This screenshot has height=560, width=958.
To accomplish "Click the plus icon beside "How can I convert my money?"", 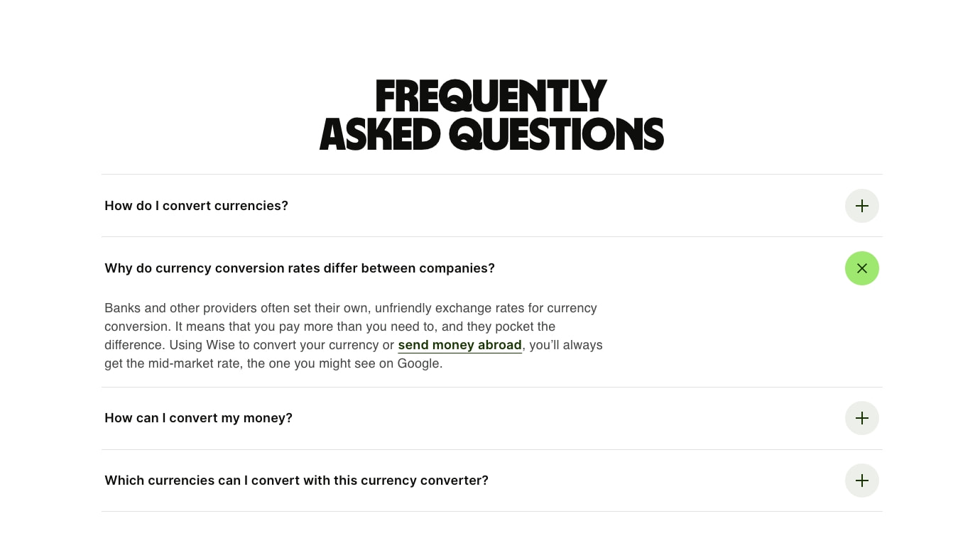I will [x=861, y=418].
